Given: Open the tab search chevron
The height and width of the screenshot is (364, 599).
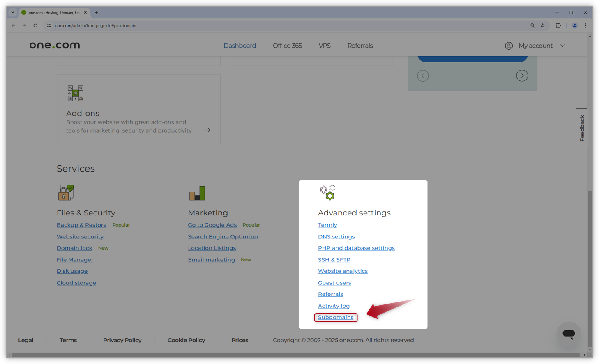Looking at the screenshot, I should coord(12,12).
